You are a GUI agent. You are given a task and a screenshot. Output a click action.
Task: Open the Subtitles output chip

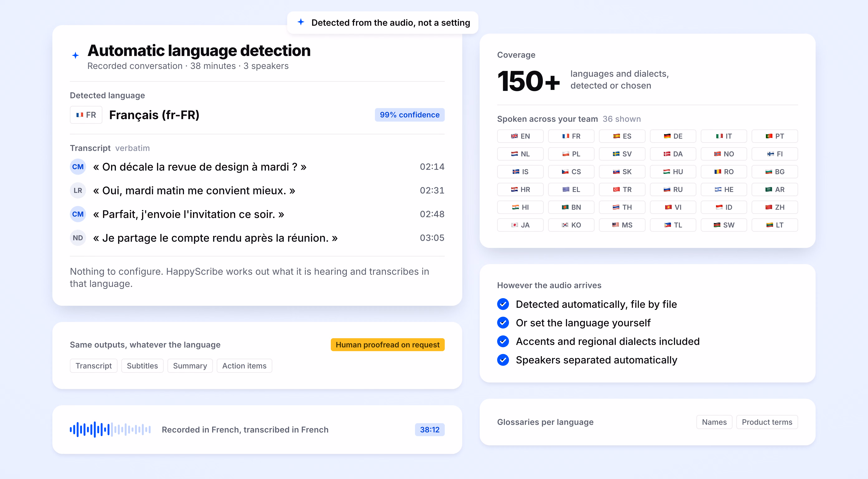pyautogui.click(x=142, y=366)
